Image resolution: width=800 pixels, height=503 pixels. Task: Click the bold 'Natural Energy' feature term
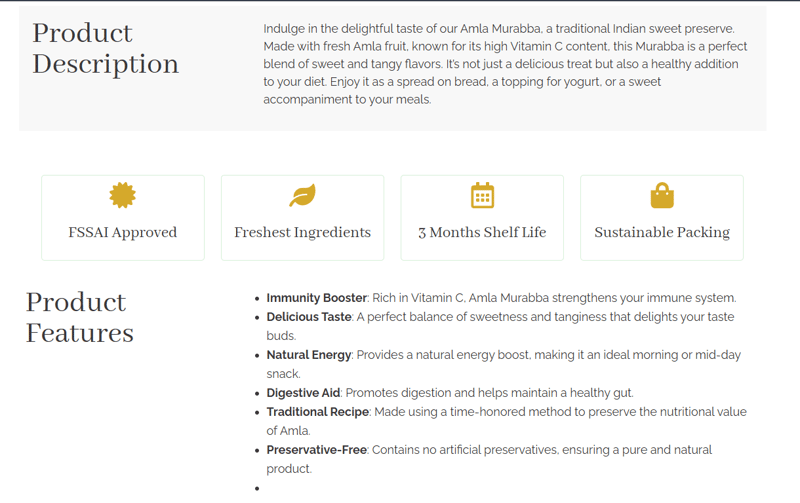click(x=309, y=355)
